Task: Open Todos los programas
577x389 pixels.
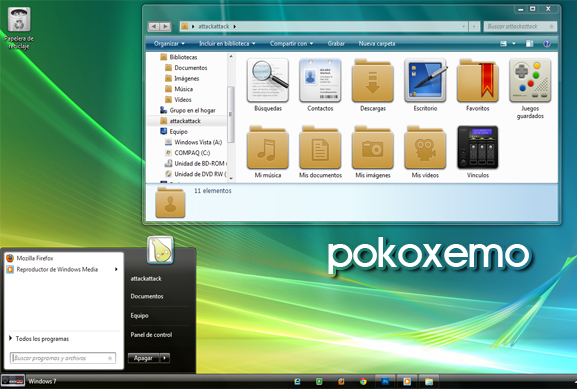Action: (42, 339)
